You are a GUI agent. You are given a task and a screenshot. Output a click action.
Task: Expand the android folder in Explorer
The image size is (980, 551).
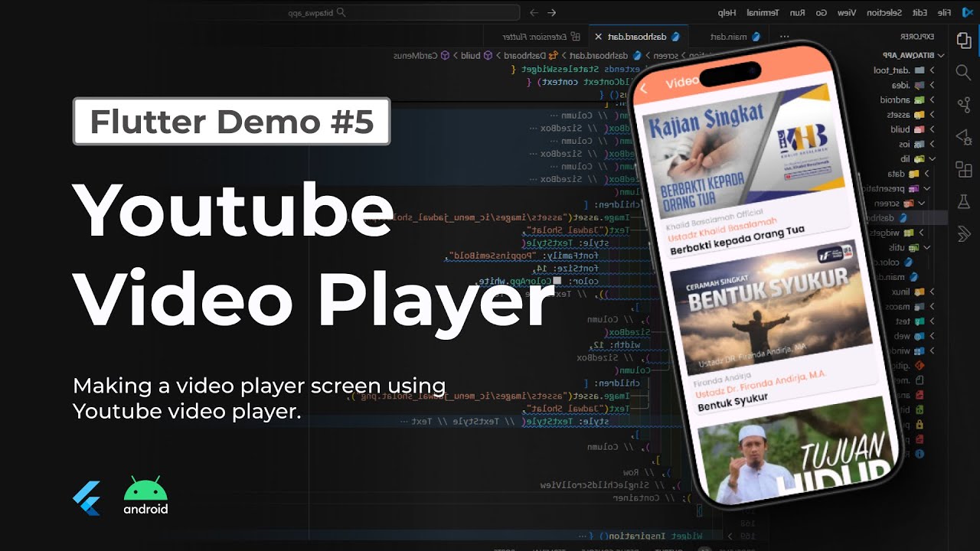click(908, 99)
